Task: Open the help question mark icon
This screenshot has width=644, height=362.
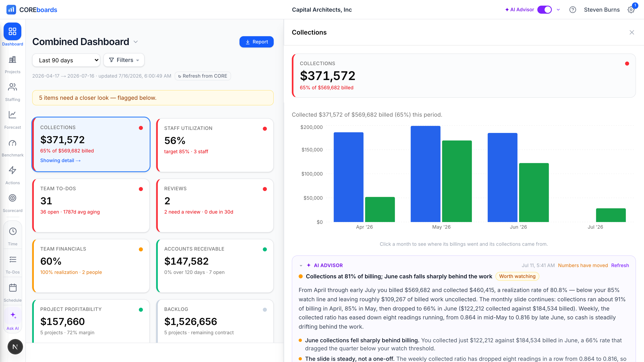Action: [x=573, y=10]
